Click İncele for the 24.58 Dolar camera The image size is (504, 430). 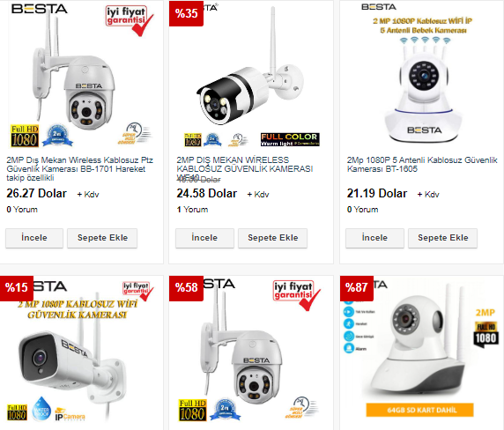(x=204, y=238)
